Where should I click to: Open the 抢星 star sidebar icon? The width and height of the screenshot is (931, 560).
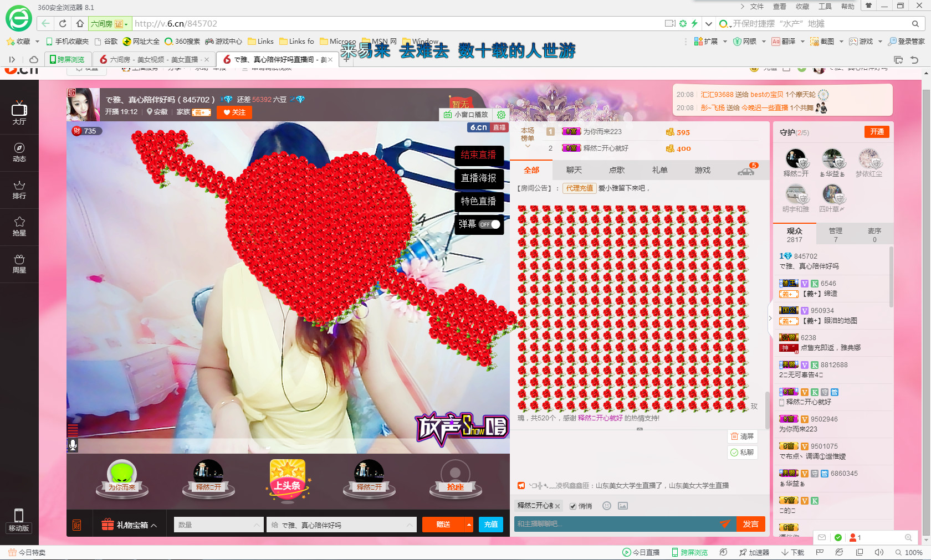click(x=19, y=227)
